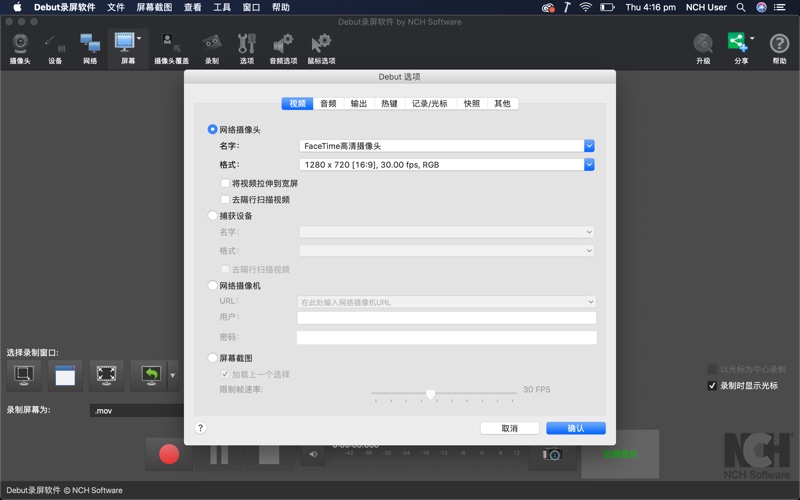Open the .mov record format dropdown
The image size is (800, 500).
pyautogui.click(x=135, y=410)
